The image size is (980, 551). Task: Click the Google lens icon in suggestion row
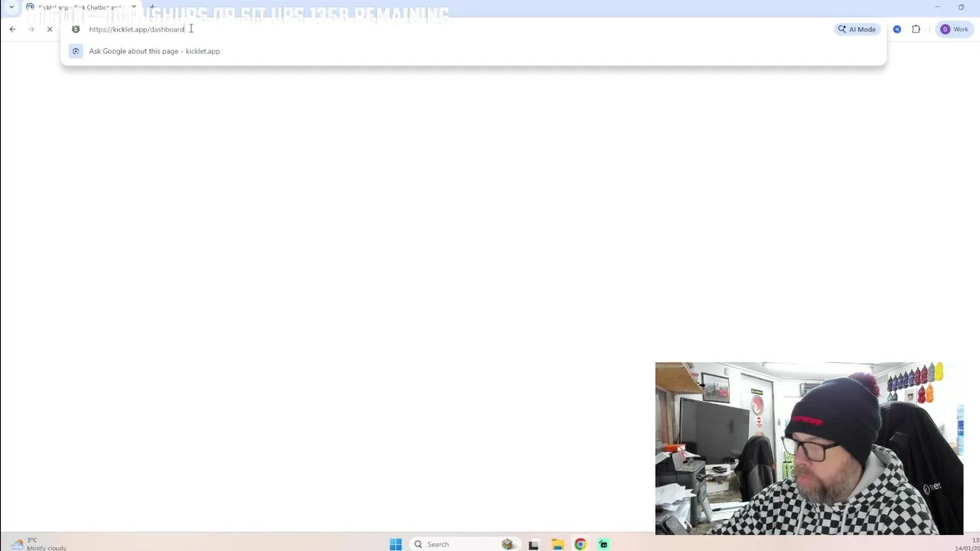[76, 51]
